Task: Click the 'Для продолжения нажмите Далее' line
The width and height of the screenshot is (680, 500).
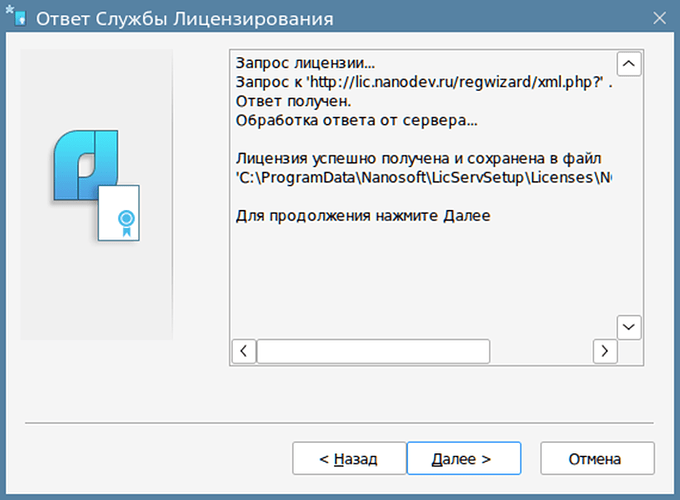Action: tap(363, 216)
